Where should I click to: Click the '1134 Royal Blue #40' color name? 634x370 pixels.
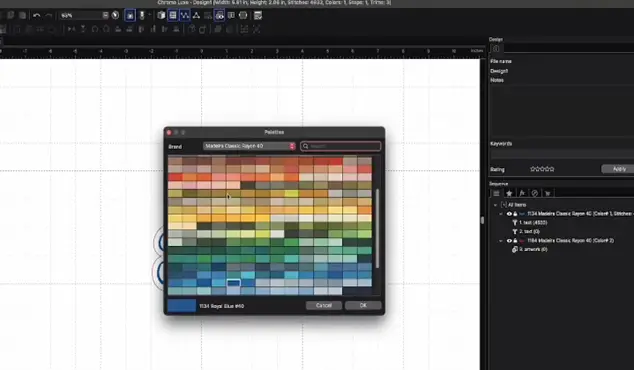click(x=222, y=306)
